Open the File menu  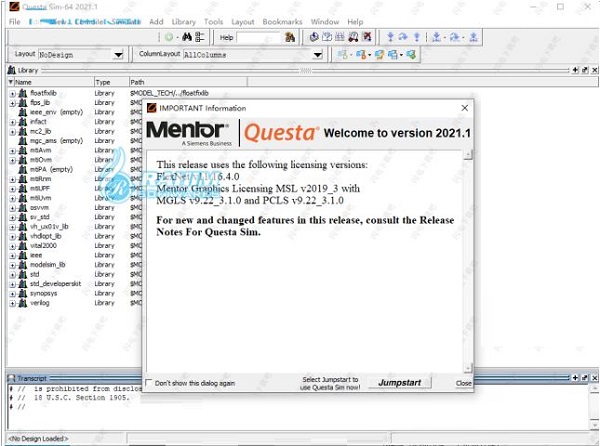[15, 22]
